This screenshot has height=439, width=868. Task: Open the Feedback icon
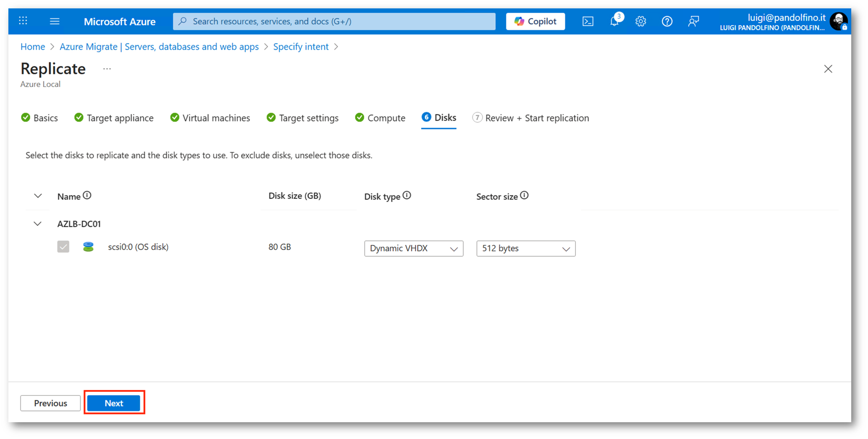coord(693,22)
